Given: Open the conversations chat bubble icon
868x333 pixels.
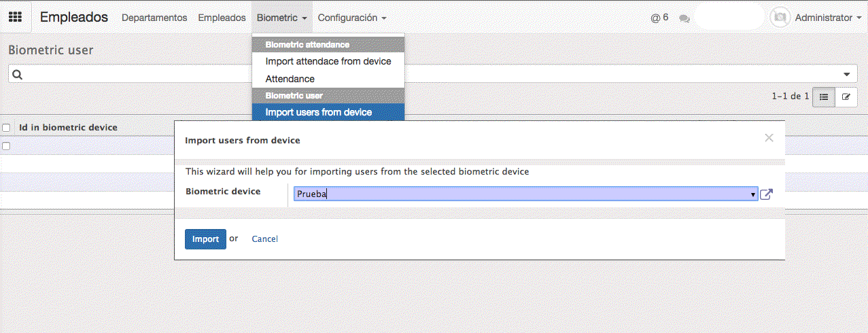Looking at the screenshot, I should point(684,18).
